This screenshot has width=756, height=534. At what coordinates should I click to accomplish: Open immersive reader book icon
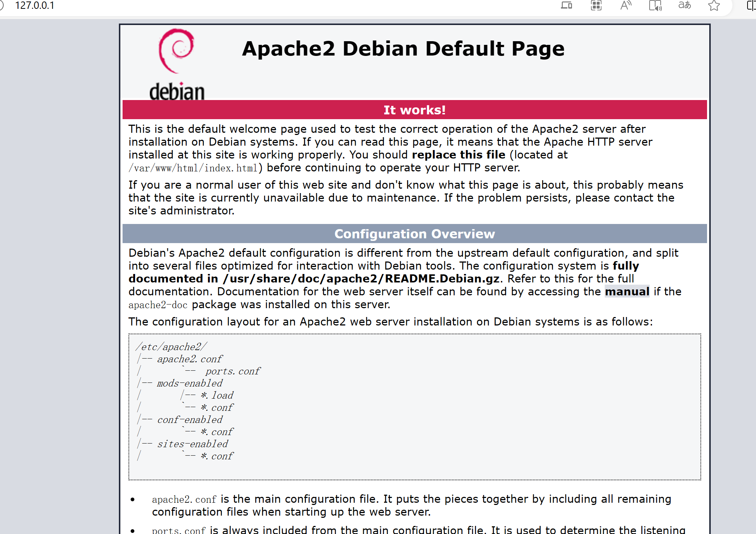pos(655,6)
